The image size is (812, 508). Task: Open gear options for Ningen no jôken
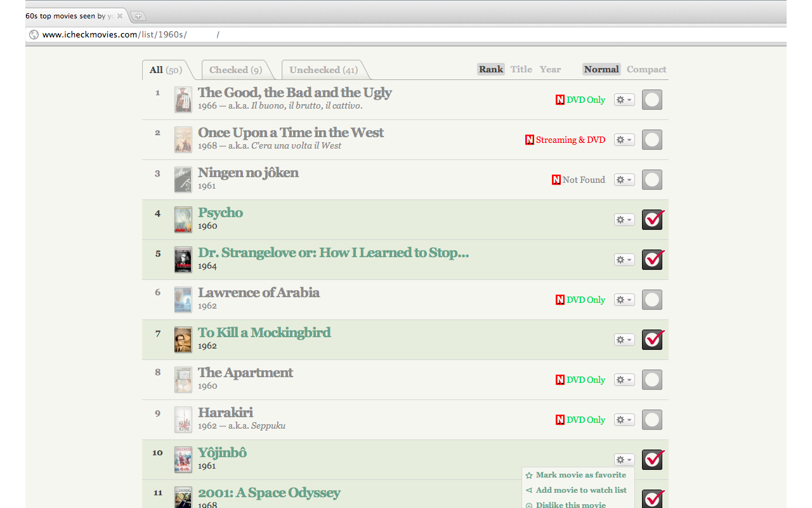tap(624, 180)
